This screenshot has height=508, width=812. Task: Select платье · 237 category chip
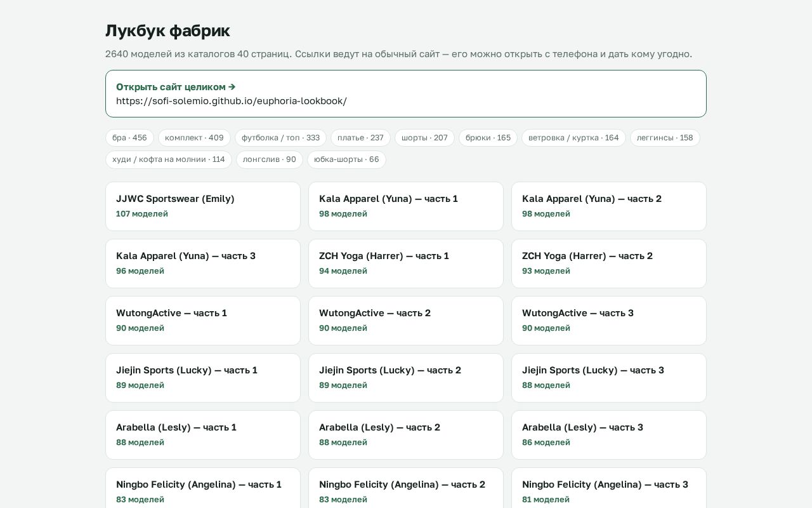click(x=360, y=138)
